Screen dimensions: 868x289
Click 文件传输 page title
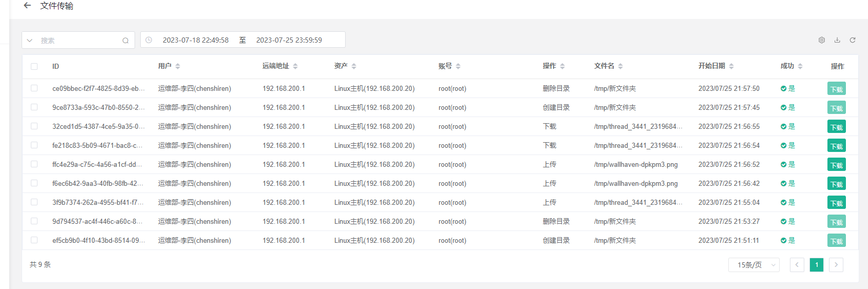[56, 6]
